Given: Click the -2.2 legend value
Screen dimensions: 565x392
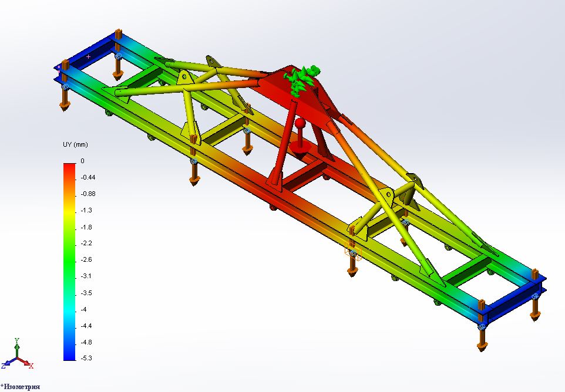Looking at the screenshot, I should 86,243.
